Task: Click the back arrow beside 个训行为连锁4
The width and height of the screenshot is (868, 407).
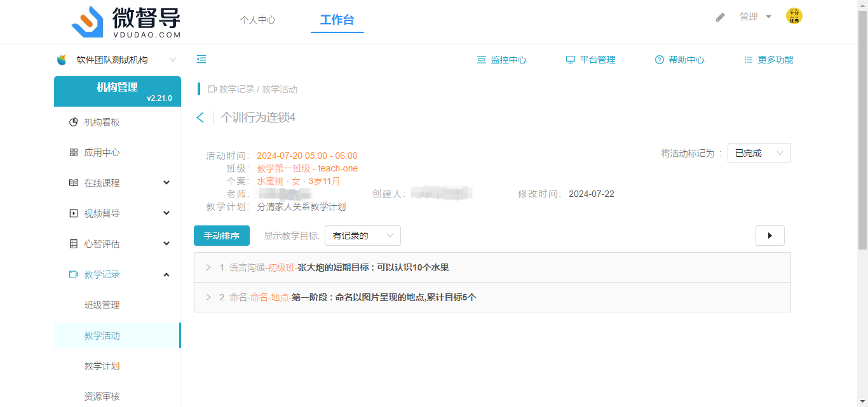Action: (200, 117)
